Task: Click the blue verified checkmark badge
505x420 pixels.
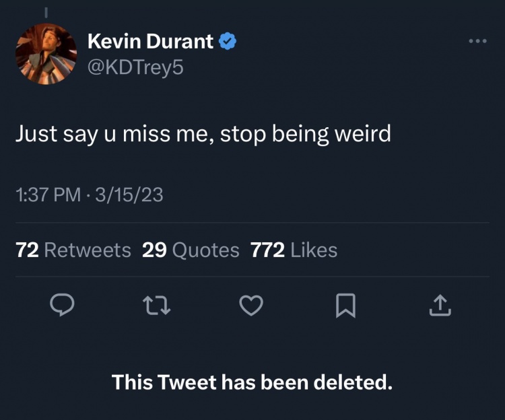Action: (x=228, y=41)
